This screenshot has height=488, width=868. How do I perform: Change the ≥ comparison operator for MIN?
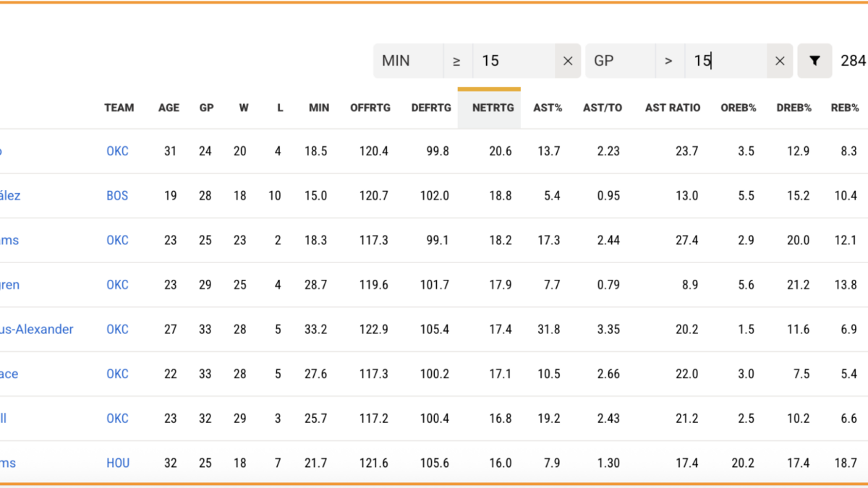[457, 61]
